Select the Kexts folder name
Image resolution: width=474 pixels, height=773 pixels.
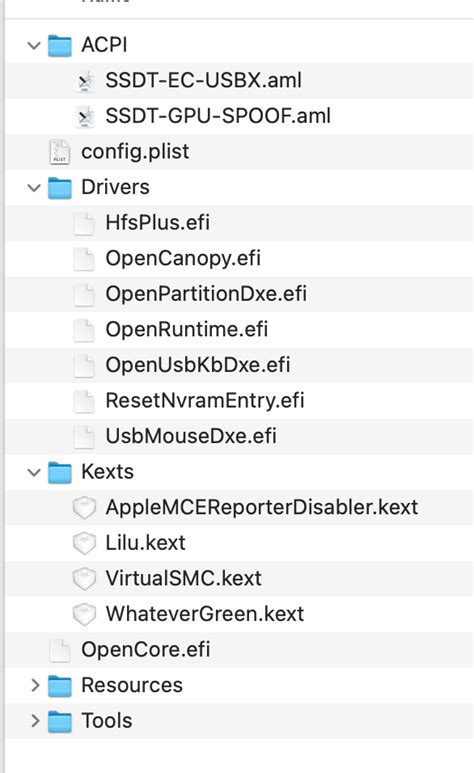pos(107,472)
